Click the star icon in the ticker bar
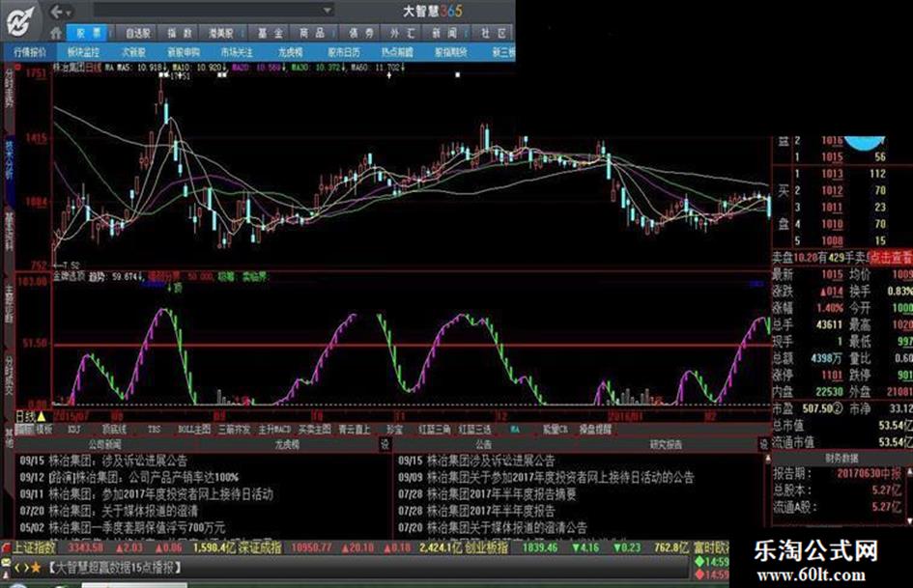Viewport: 913px width, 588px height. (36, 568)
